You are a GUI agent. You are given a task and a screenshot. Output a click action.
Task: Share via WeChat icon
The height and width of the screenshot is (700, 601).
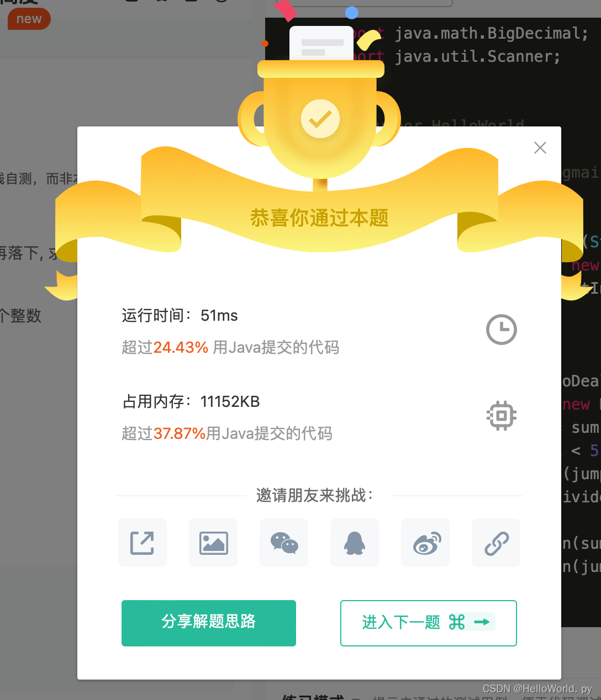284,543
